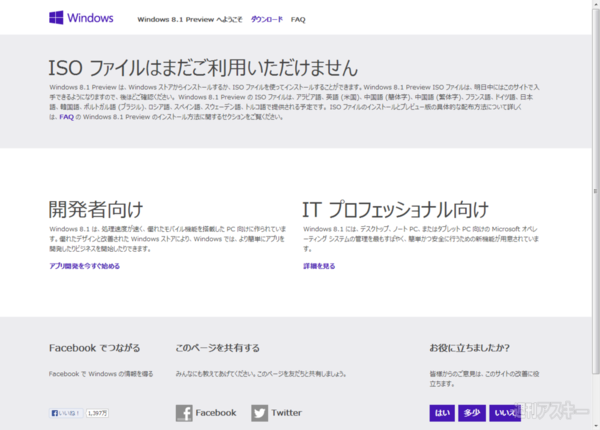Click the Facebook いいね! like button
Viewport: 600px width, 430px height.
[x=66, y=413]
